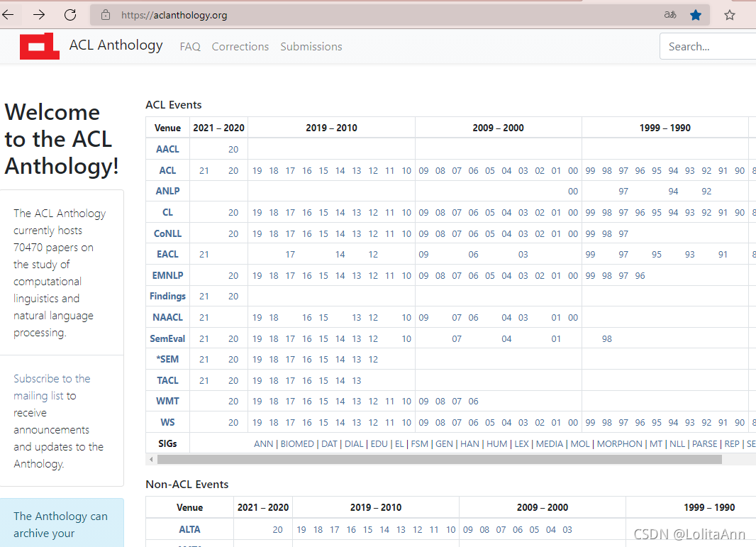Viewport: 756px width, 547px height.
Task: Open the AACL venue link
Action: tap(167, 149)
